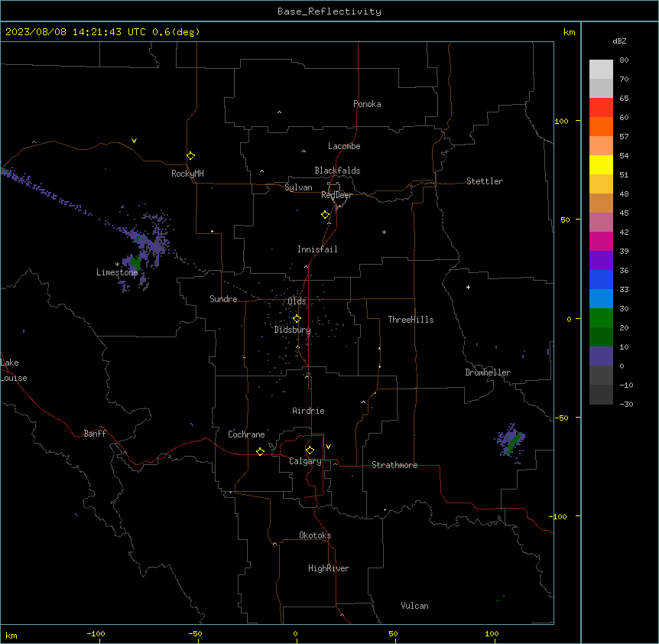
Task: Select the magenta 42 dBZ legend swatch
Action: coord(601,241)
